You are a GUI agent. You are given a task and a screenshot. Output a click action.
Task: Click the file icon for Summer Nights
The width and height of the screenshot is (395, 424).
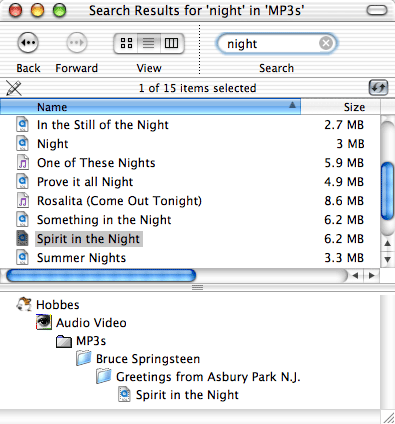click(22, 258)
